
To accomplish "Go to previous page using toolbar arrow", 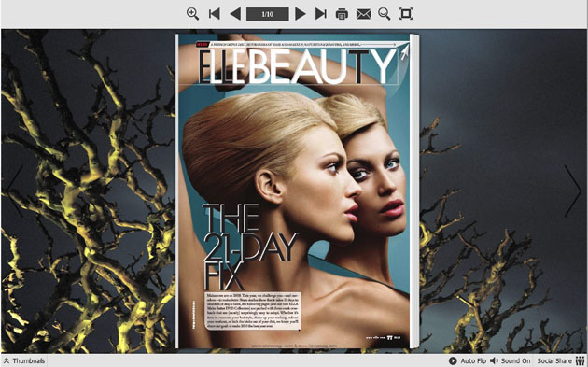I will point(235,14).
